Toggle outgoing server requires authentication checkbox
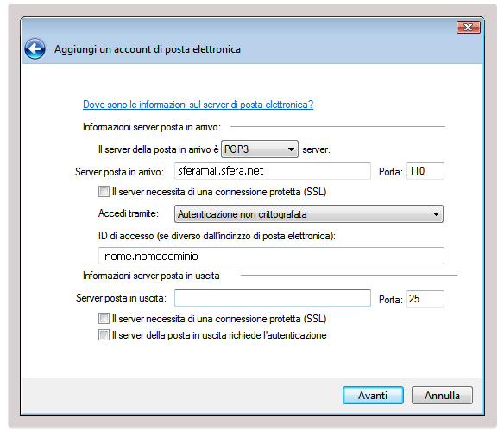 tap(104, 335)
